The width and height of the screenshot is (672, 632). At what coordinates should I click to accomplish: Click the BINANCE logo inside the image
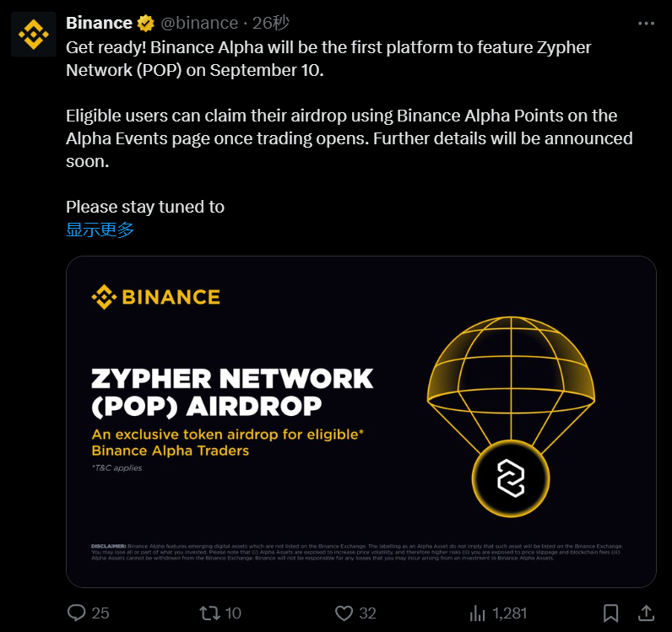(x=156, y=296)
